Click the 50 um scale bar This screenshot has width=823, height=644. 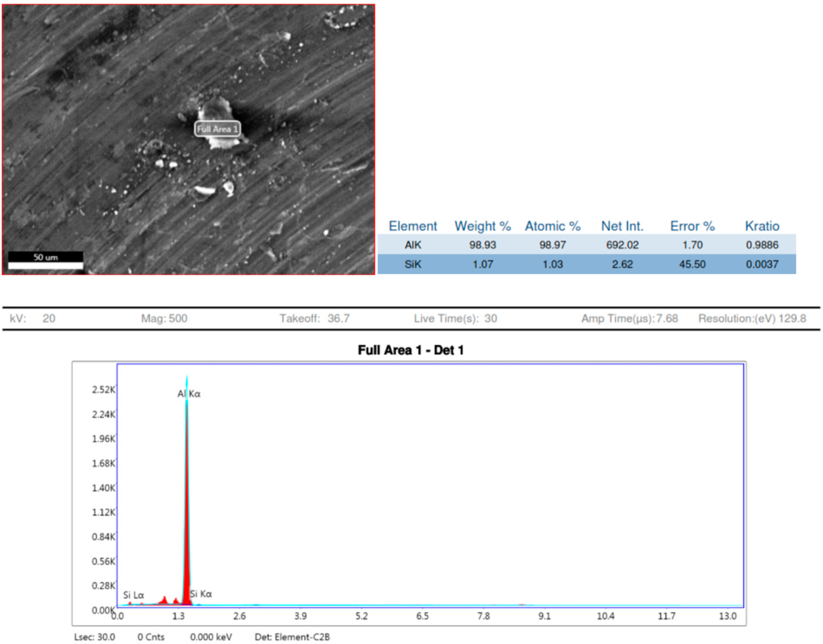(46, 261)
